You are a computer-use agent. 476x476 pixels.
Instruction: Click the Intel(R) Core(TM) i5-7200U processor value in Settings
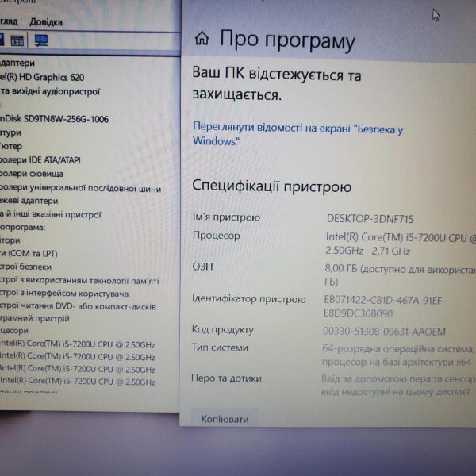tap(401, 244)
